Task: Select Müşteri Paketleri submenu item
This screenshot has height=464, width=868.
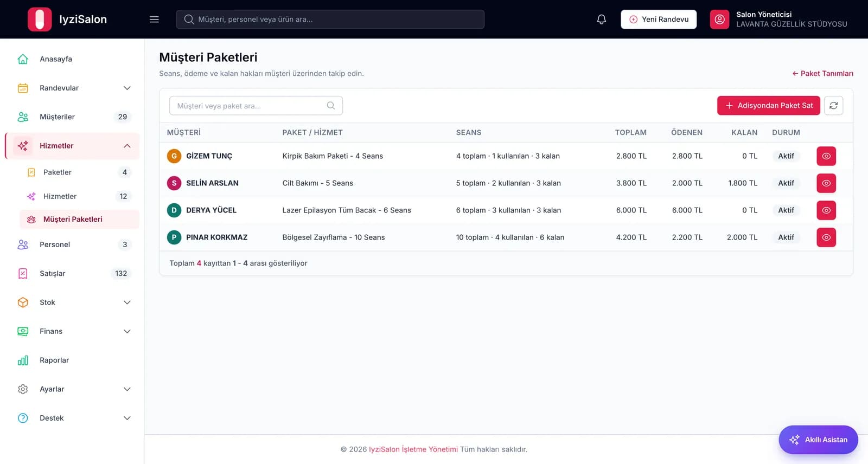Action: click(79, 220)
